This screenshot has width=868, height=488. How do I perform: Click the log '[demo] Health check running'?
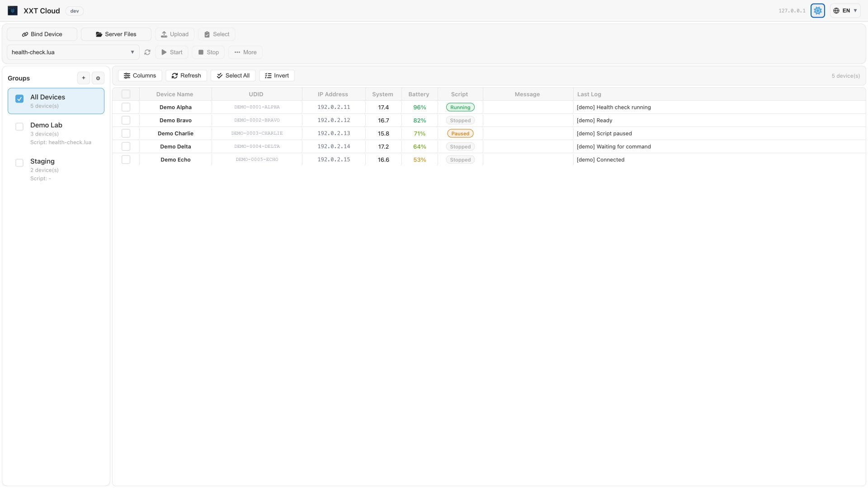tap(613, 108)
